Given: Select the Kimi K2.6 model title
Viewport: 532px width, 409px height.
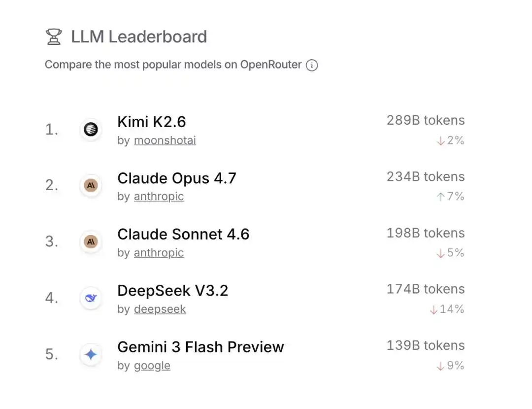Looking at the screenshot, I should (x=152, y=122).
